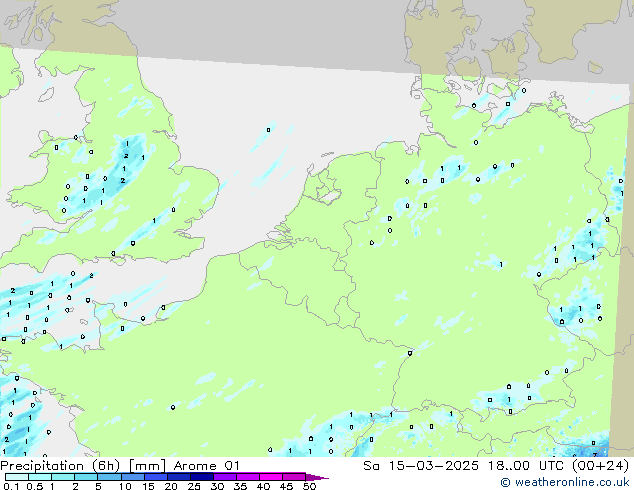Click the legend tick label 5

pos(99,486)
